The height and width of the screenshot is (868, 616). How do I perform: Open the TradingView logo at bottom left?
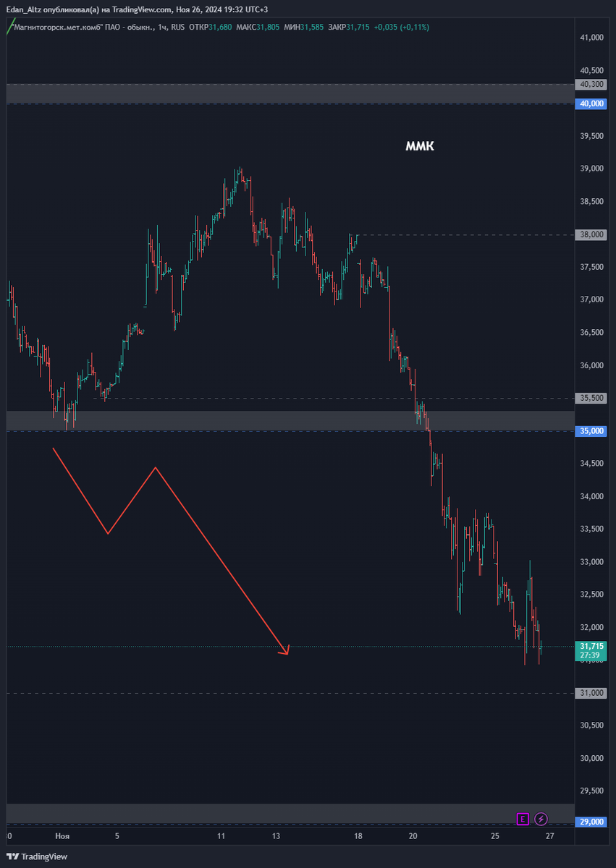(37, 856)
